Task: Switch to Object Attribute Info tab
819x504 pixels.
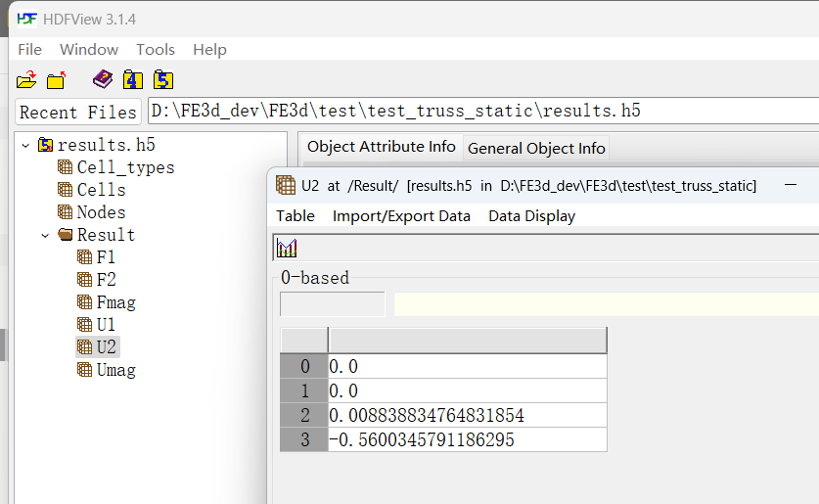Action: (381, 147)
